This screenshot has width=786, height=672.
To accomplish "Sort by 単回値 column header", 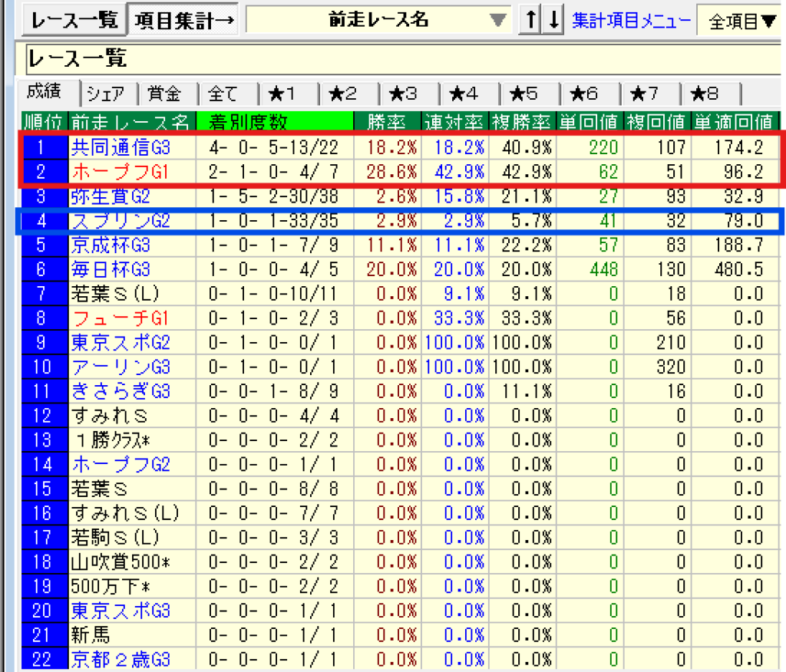I will [x=589, y=121].
